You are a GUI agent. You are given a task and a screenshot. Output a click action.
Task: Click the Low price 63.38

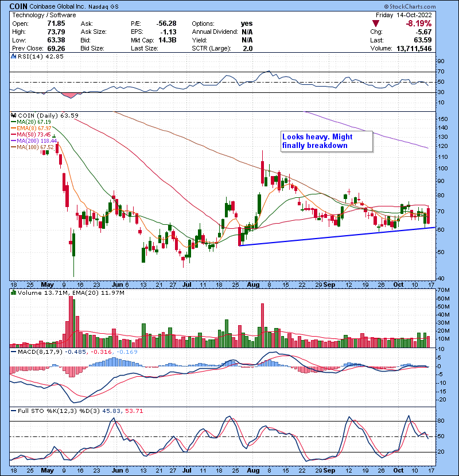pos(56,40)
